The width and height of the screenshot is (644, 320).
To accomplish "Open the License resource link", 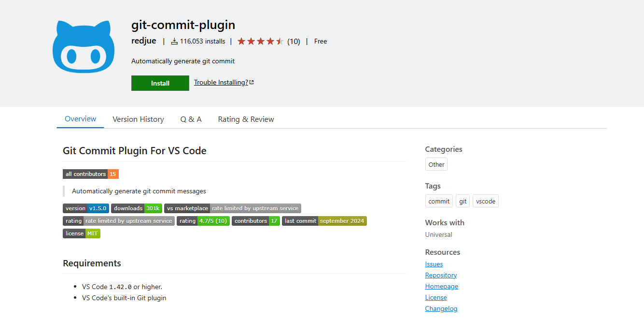I will pyautogui.click(x=436, y=297).
